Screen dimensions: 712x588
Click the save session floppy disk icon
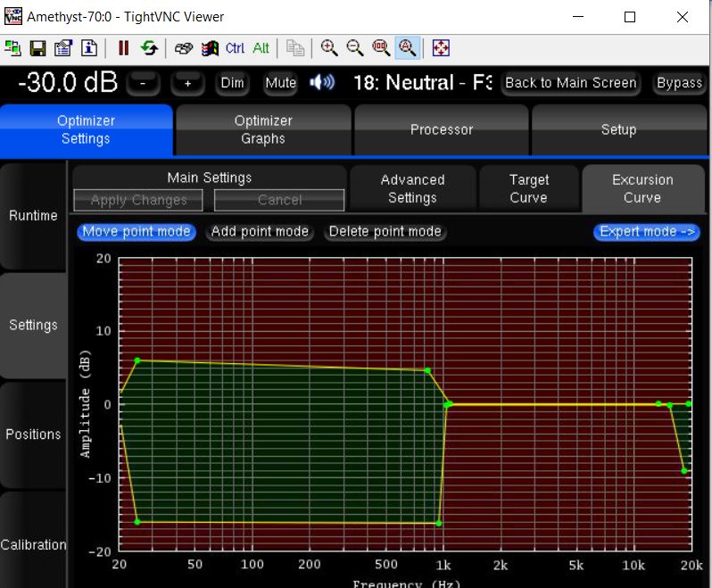click(37, 48)
